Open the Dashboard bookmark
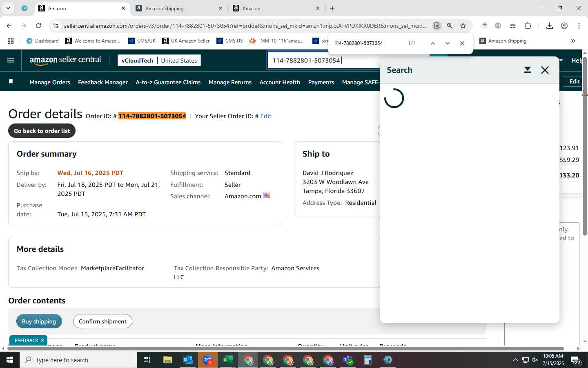588x368 pixels. point(42,41)
